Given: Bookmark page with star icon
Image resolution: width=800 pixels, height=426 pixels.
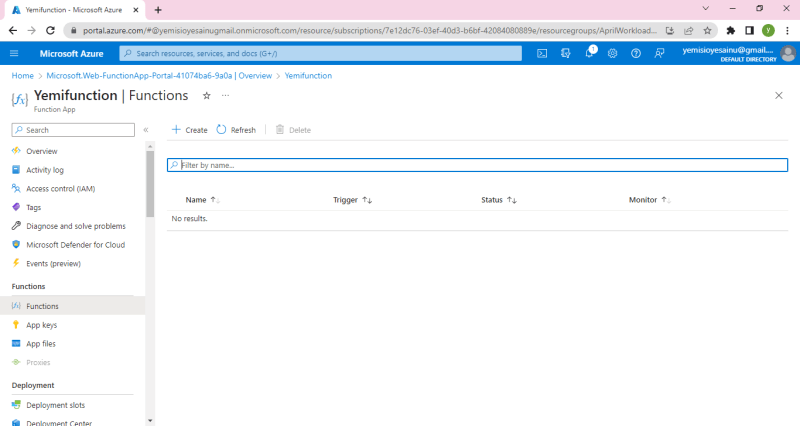Looking at the screenshot, I should click(707, 31).
